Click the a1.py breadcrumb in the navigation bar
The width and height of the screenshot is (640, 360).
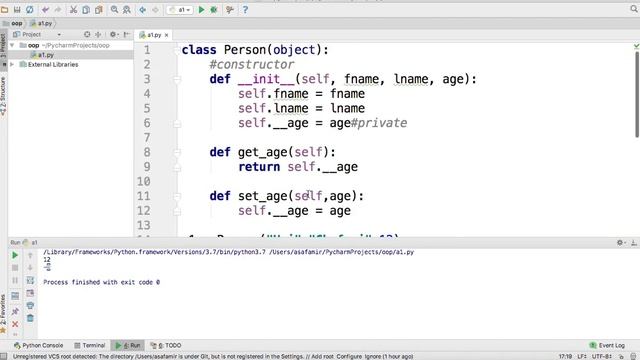[41, 23]
